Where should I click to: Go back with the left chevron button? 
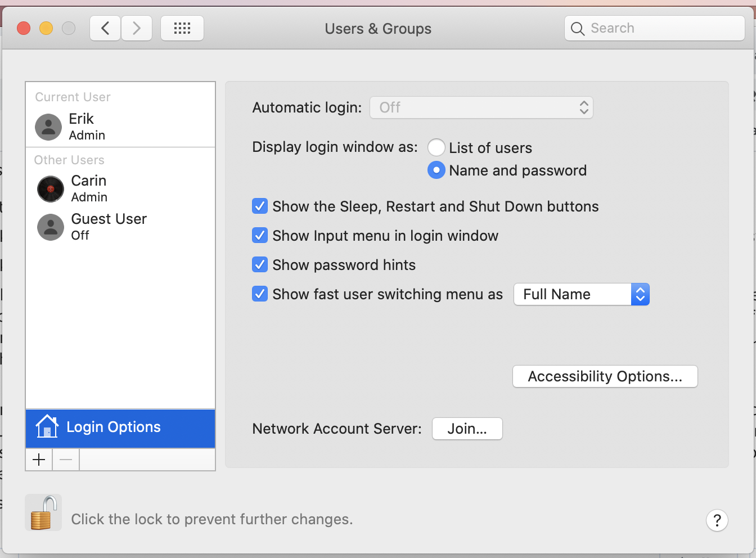105,28
